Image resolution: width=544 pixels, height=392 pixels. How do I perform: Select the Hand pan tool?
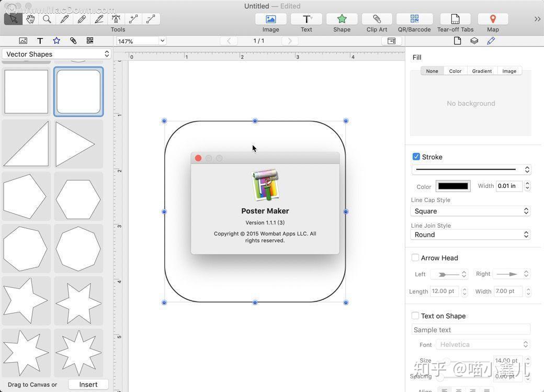(30, 19)
